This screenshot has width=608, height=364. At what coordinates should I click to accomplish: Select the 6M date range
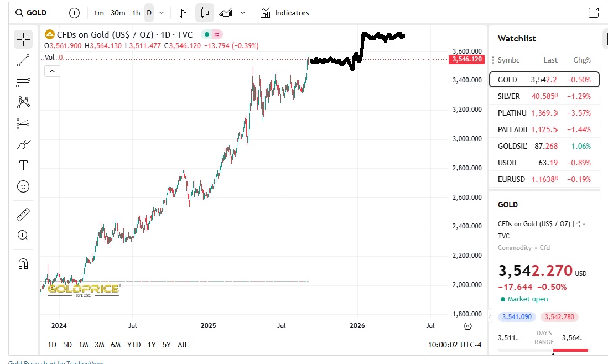(116, 345)
